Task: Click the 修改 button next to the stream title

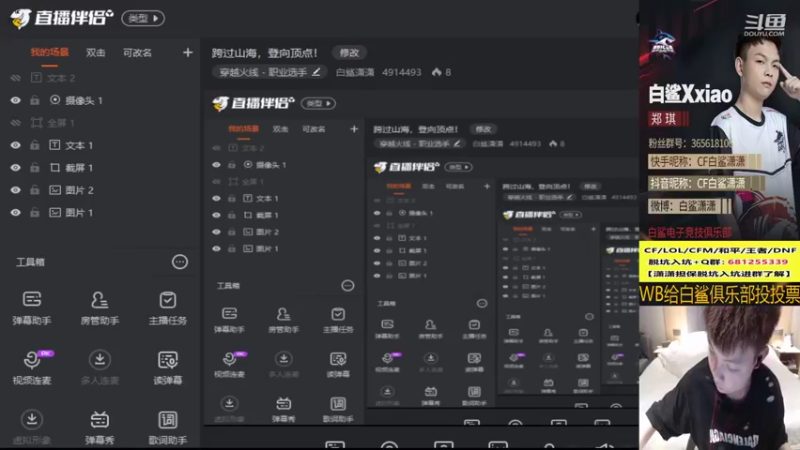Action: (x=349, y=53)
